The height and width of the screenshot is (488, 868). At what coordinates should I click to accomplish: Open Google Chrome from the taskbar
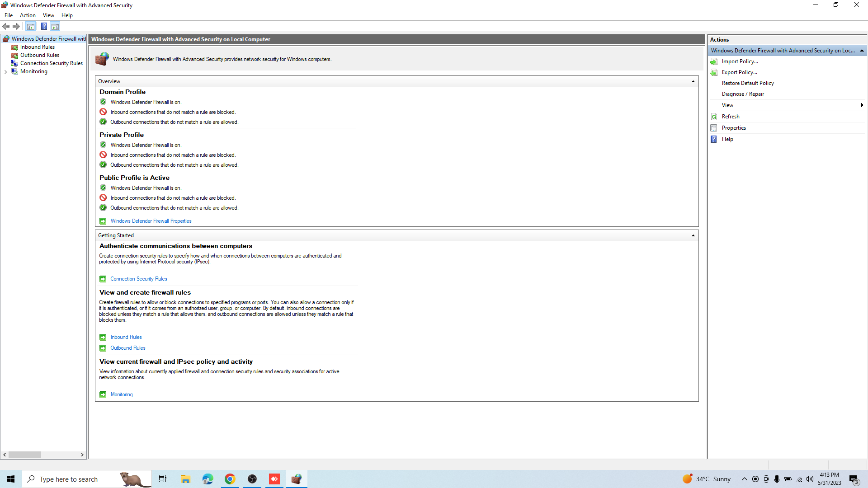coord(230,479)
